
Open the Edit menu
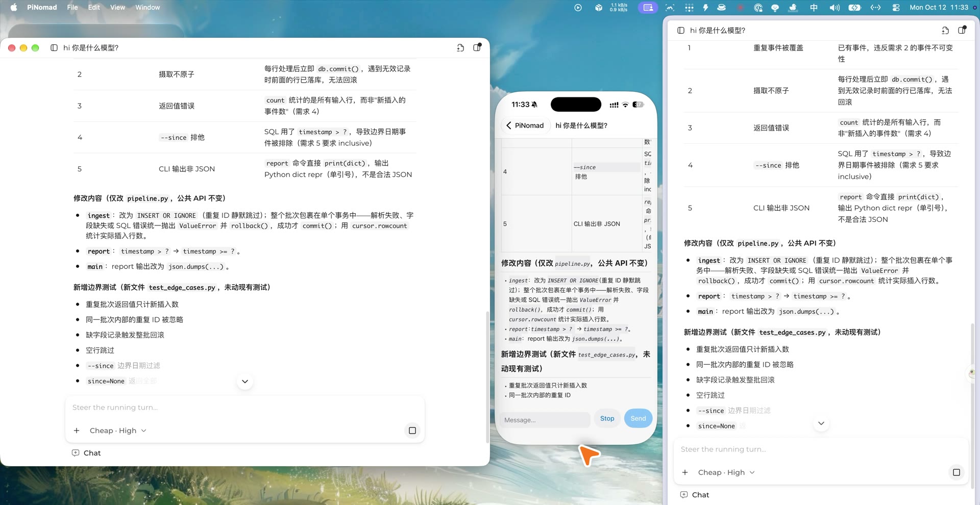point(94,8)
